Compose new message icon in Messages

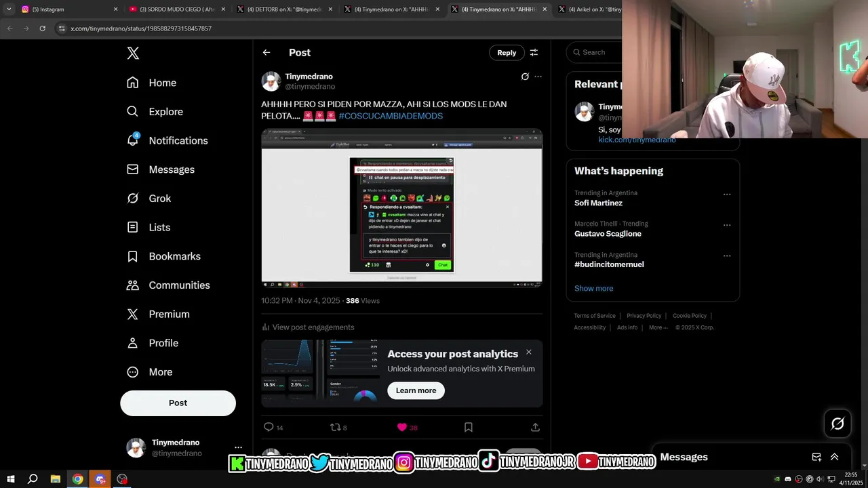[x=816, y=457]
